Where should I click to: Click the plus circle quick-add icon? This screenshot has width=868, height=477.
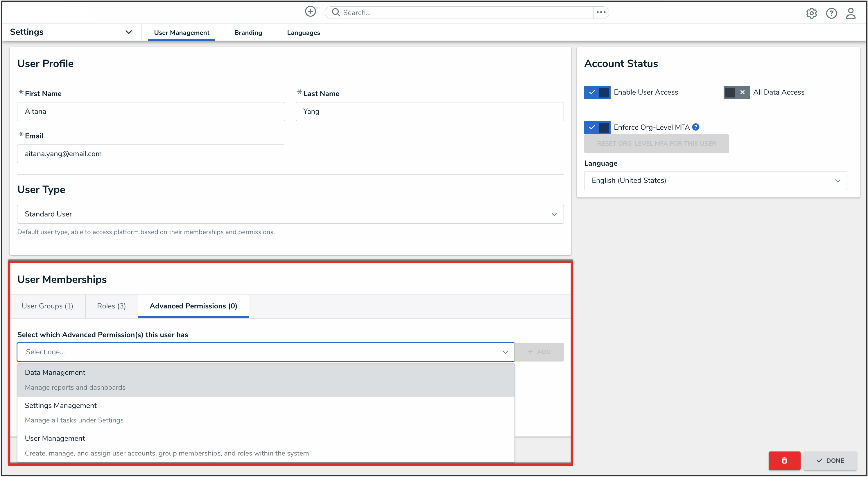coord(310,12)
